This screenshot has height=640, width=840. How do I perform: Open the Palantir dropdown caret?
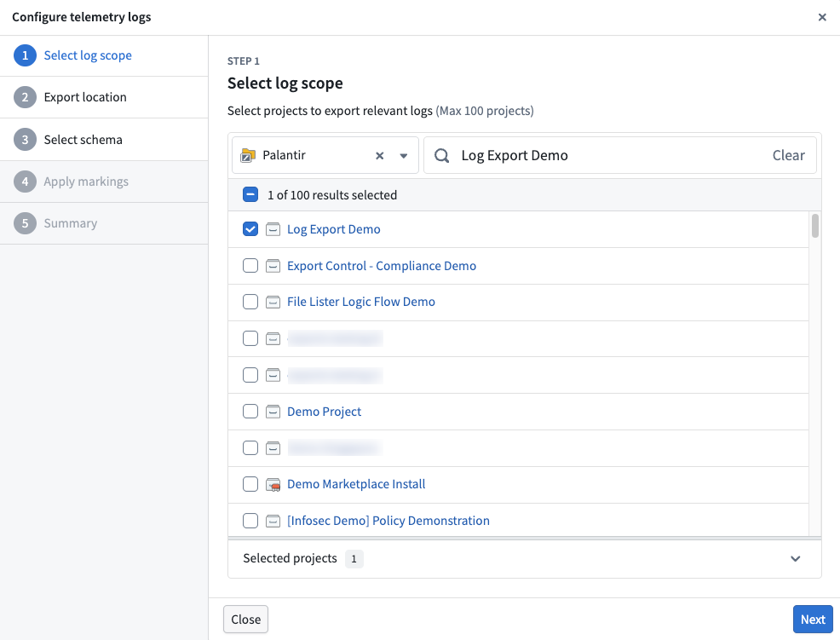404,155
